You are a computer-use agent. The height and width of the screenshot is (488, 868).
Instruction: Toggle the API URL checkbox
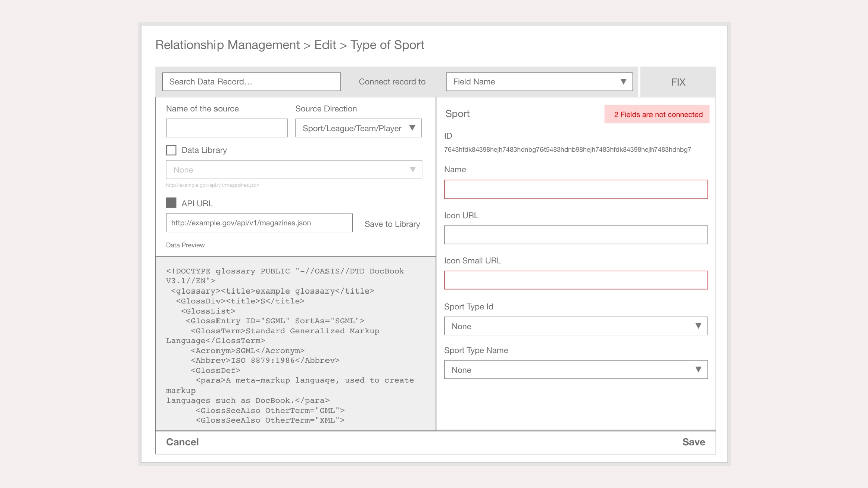tap(171, 203)
